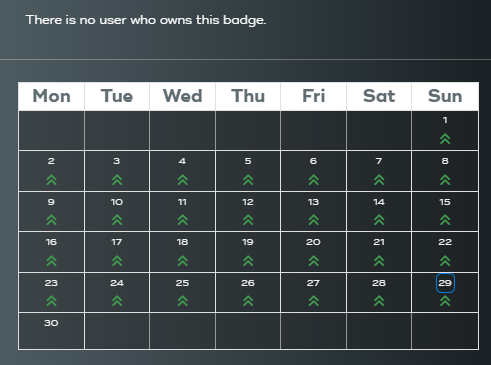Click green up-arrows icon under day 14
Image resolution: width=491 pixels, height=365 pixels.
379,220
